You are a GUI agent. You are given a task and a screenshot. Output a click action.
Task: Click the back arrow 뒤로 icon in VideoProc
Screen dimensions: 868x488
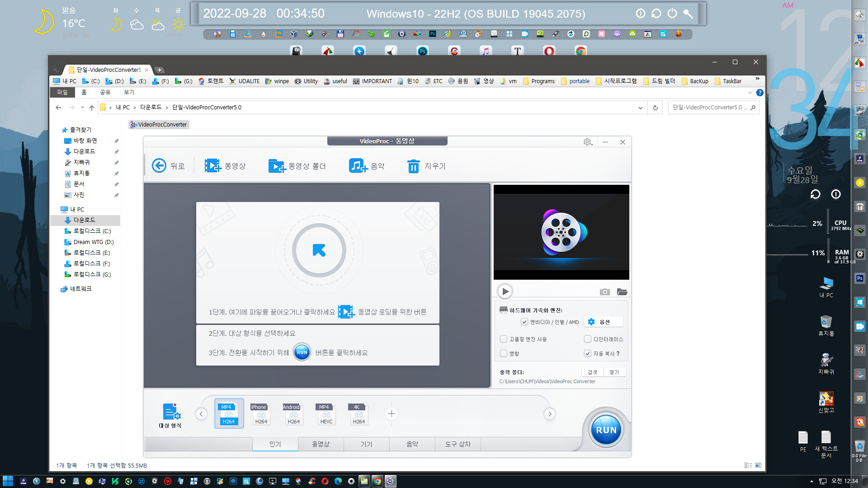point(159,166)
